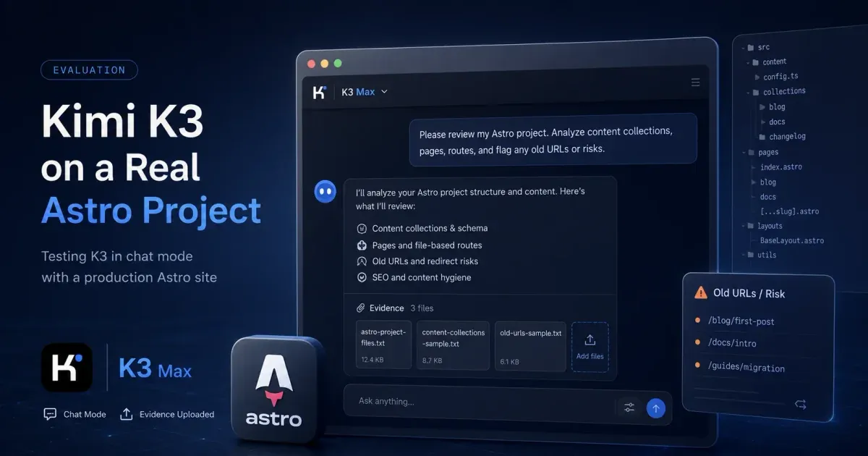The image size is (868, 456).
Task: Click the paperclip Evidence icon
Action: [x=361, y=308]
